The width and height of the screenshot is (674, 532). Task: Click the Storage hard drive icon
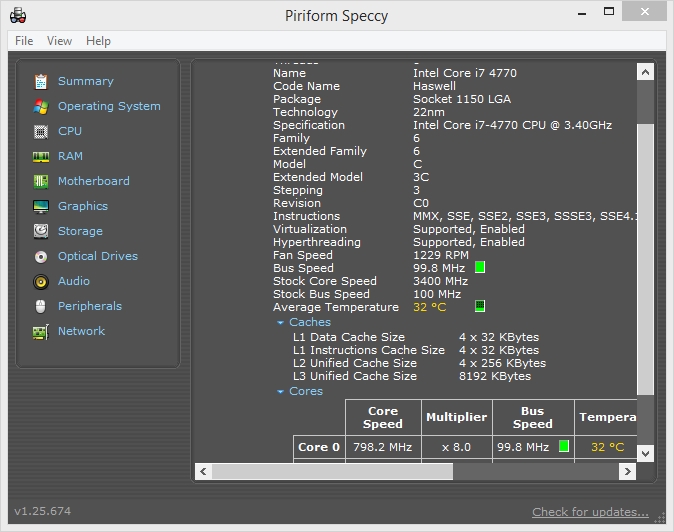(41, 231)
